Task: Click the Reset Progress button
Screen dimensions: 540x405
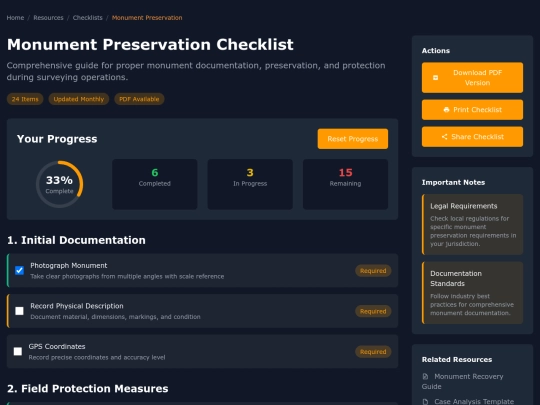Action: point(353,139)
